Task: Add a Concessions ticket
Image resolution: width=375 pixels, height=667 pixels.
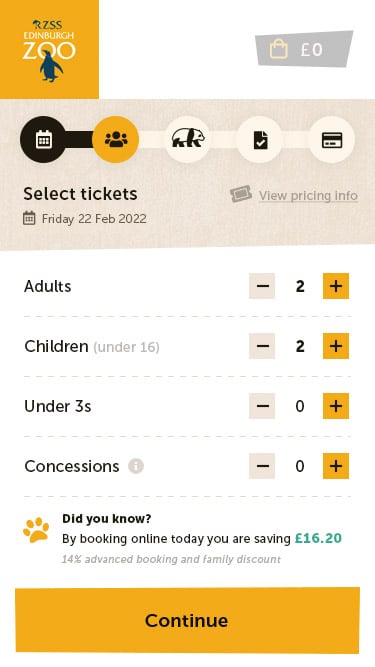Action: 336,466
